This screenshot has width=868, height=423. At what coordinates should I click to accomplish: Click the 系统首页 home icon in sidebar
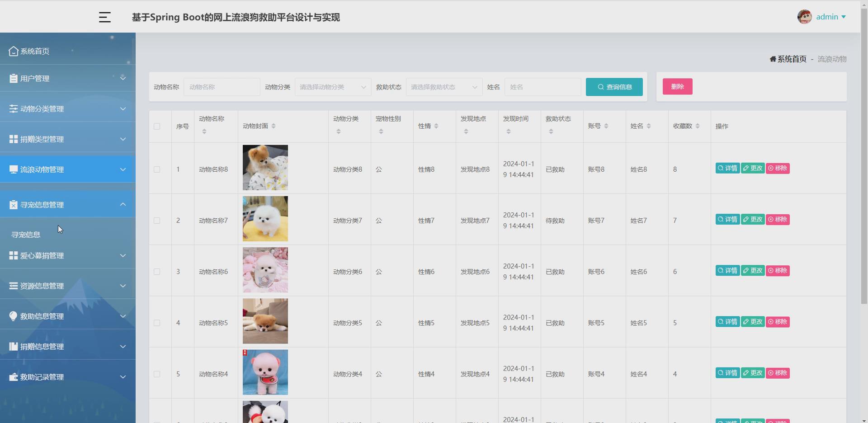[13, 51]
